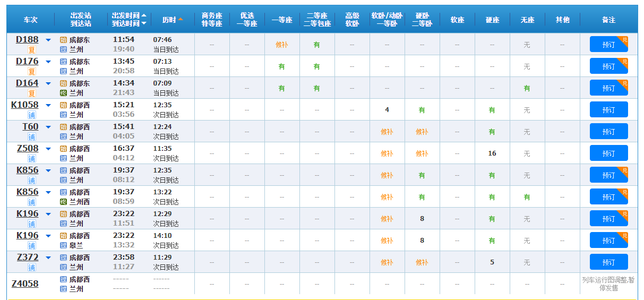This screenshot has width=644, height=300.
Task: Click the 复 icon under train D188
Action: pyautogui.click(x=31, y=49)
